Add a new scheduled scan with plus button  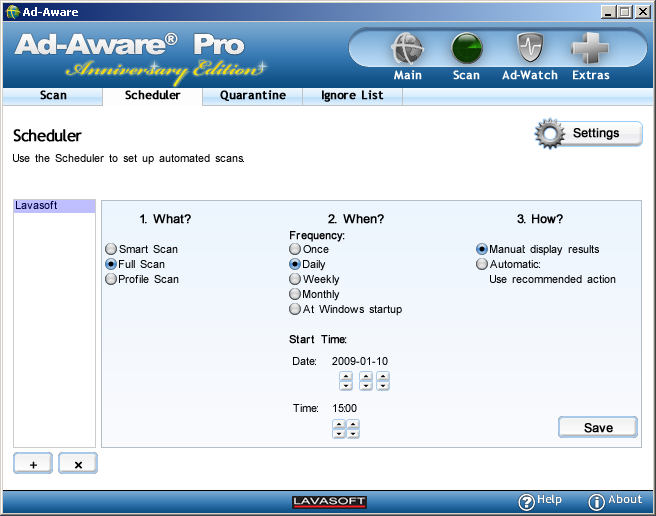point(33,463)
